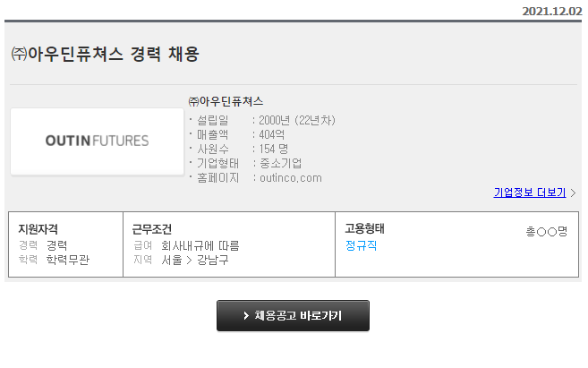This screenshot has width=588, height=368.
Task: Click the 학력무관 education value
Action: [x=68, y=260]
